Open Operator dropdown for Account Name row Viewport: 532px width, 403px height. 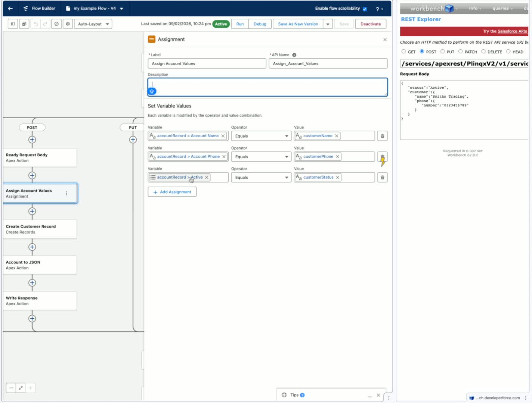coord(261,136)
